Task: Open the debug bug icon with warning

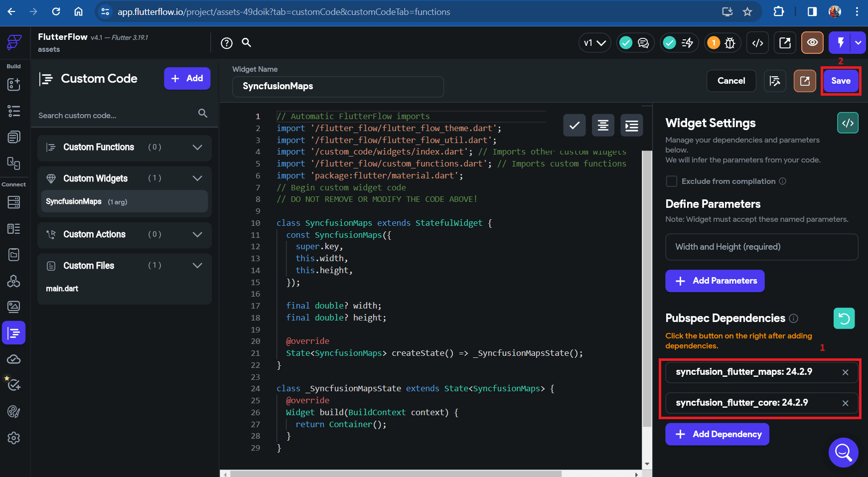Action: (723, 43)
